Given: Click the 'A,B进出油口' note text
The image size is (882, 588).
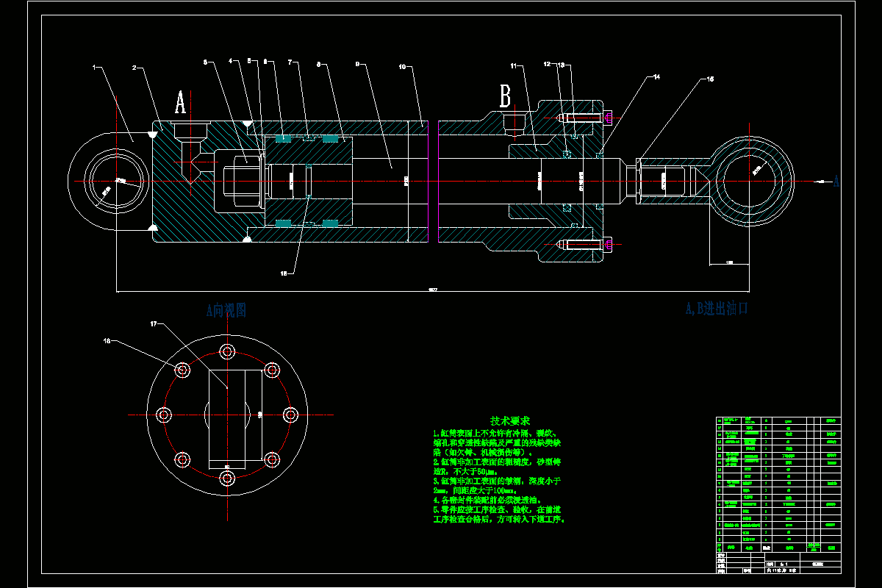Looking at the screenshot, I should pyautogui.click(x=716, y=309).
